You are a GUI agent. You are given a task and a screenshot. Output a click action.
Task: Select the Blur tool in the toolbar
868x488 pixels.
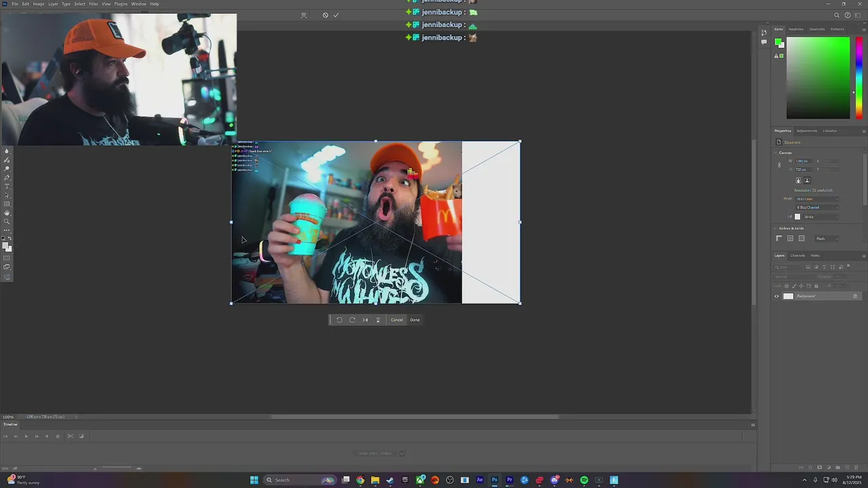point(7,150)
